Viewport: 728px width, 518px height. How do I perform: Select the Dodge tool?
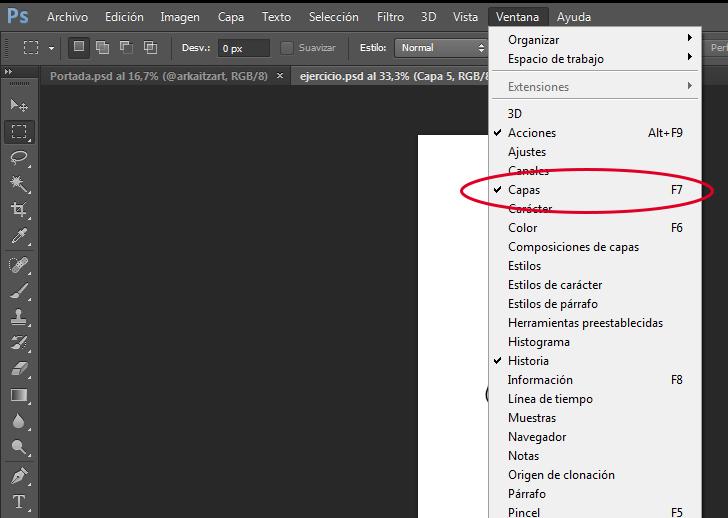[x=19, y=447]
